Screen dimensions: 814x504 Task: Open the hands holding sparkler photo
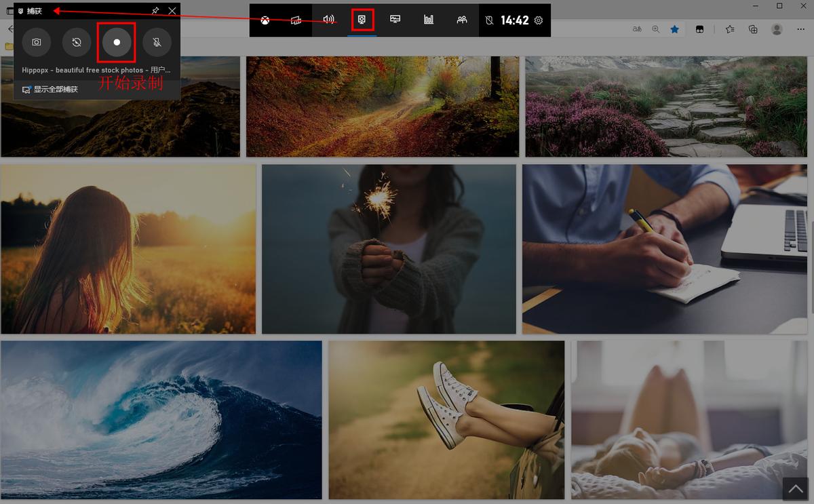click(x=389, y=249)
